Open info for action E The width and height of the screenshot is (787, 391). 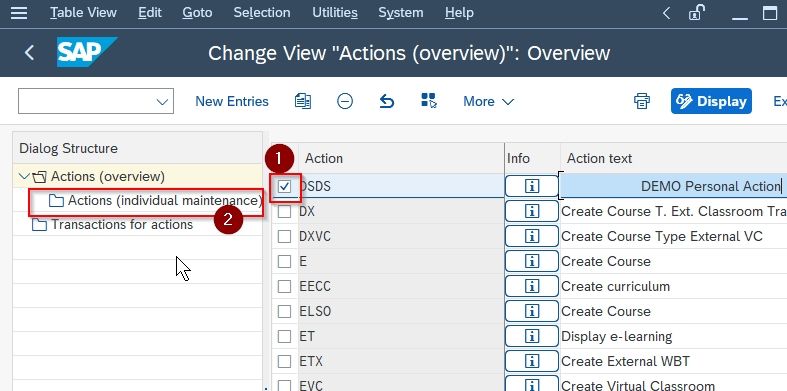(532, 261)
